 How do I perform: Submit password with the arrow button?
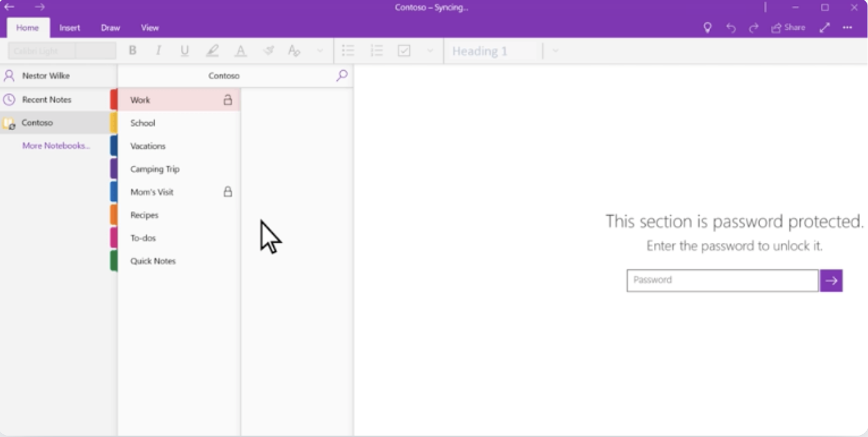point(831,281)
